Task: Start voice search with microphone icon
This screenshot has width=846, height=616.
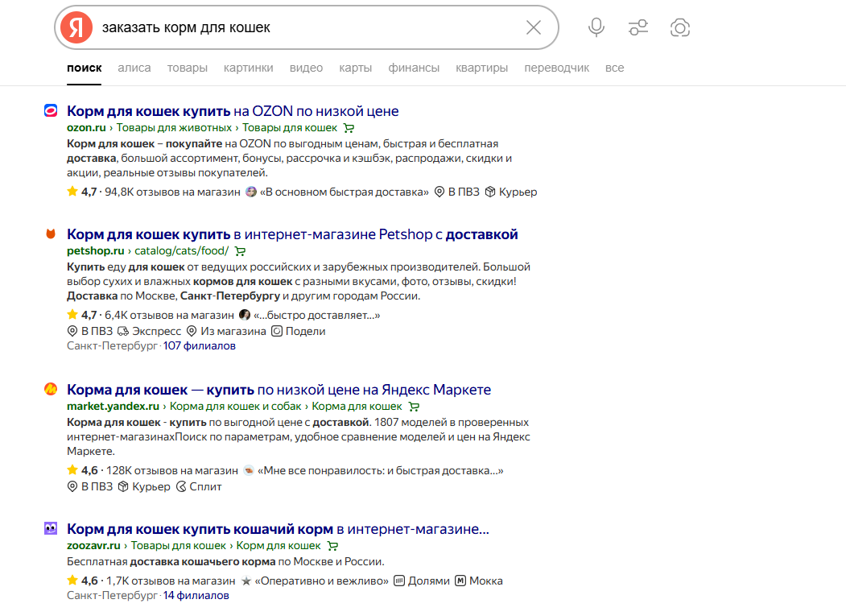Action: coord(596,27)
